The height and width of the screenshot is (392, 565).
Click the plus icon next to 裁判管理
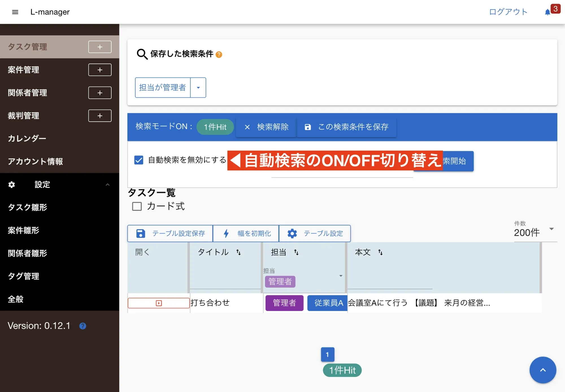pyautogui.click(x=100, y=116)
